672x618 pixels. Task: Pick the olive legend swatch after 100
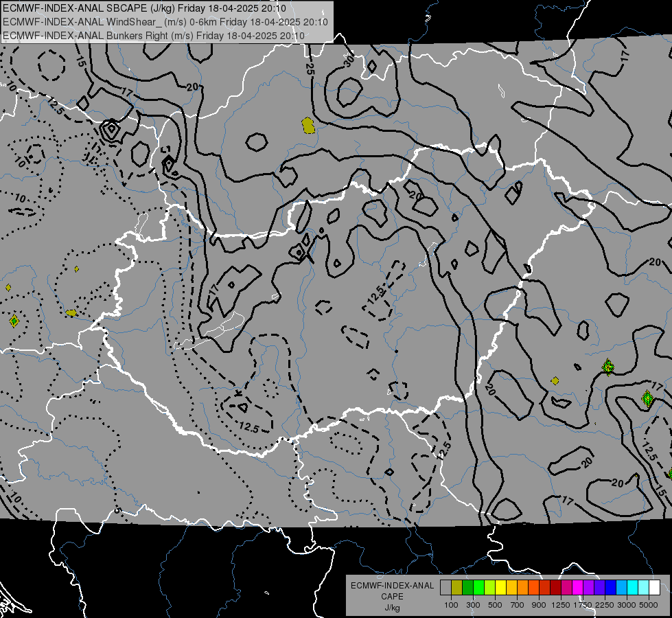(457, 588)
